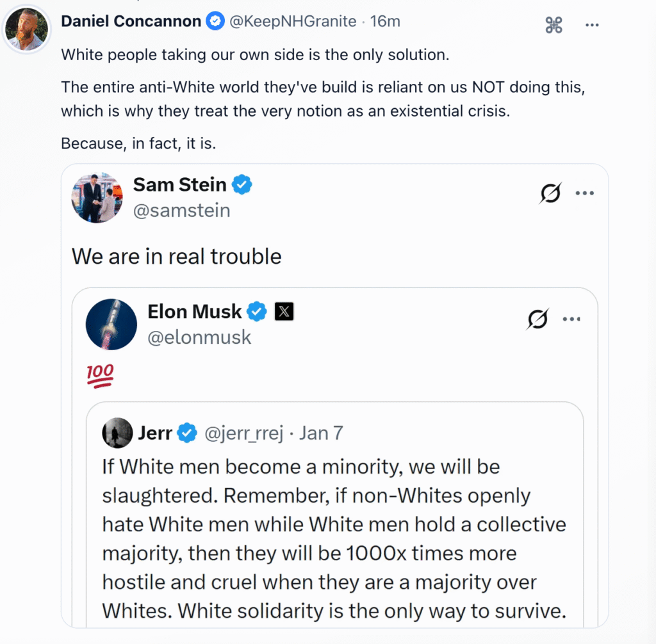Click Elon Musk's blue verified checkmark
Screen dimensions: 656x644
coord(258,312)
